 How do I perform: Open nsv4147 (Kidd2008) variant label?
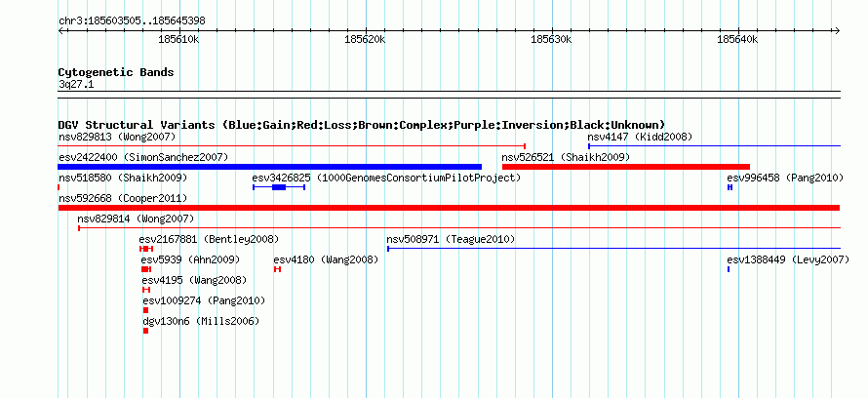(x=640, y=137)
